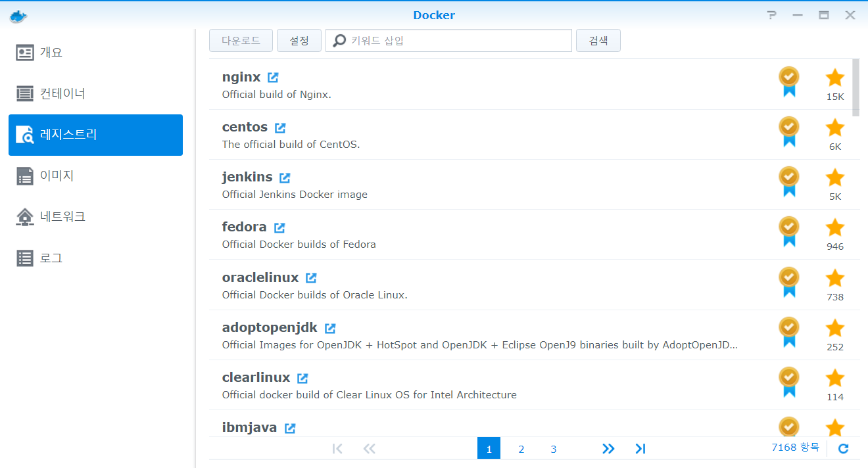Click the centos official badge icon
Viewport: 868px width, 468px height.
coord(788,131)
